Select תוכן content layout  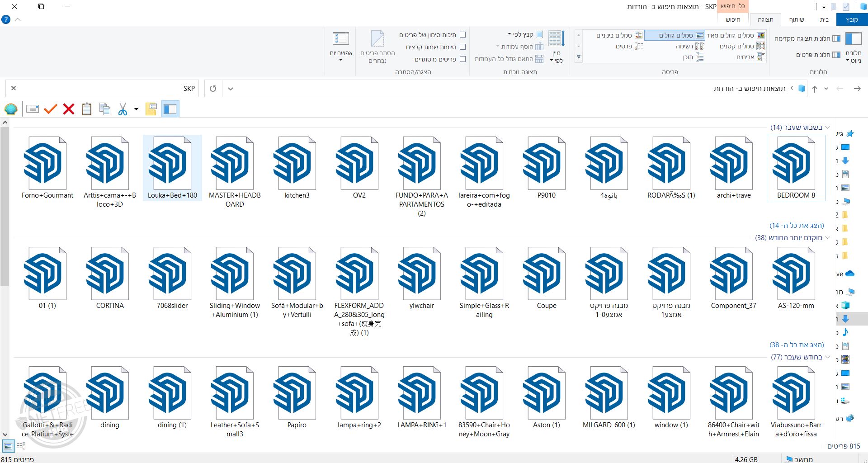[693, 57]
